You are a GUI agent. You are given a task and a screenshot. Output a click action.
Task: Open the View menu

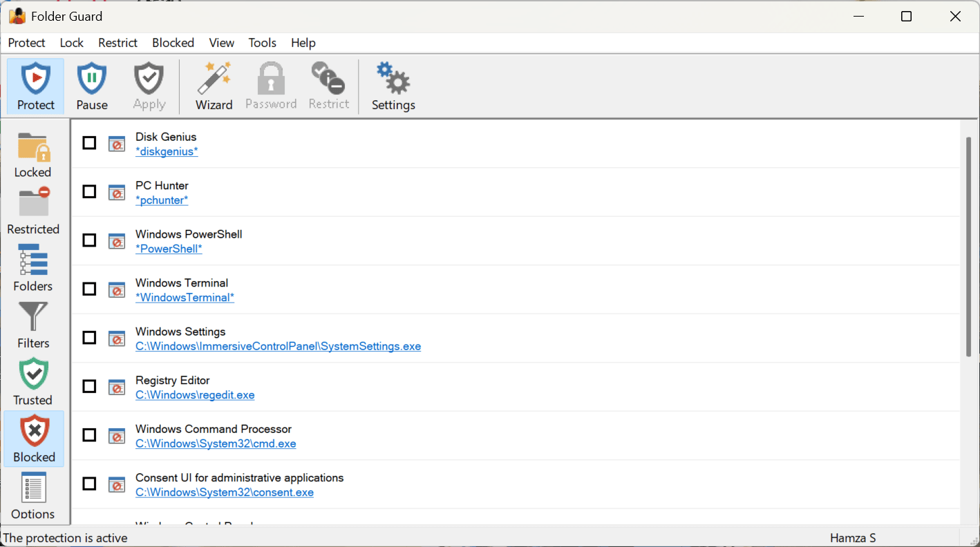[x=222, y=43]
